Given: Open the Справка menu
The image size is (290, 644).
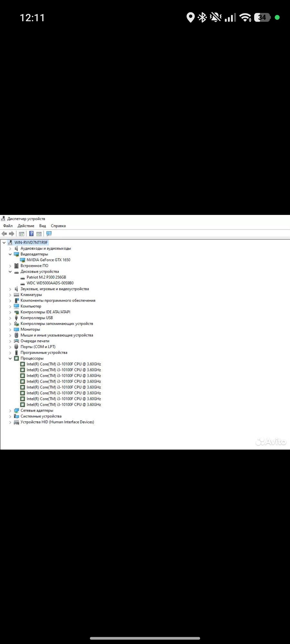Looking at the screenshot, I should click(x=58, y=226).
